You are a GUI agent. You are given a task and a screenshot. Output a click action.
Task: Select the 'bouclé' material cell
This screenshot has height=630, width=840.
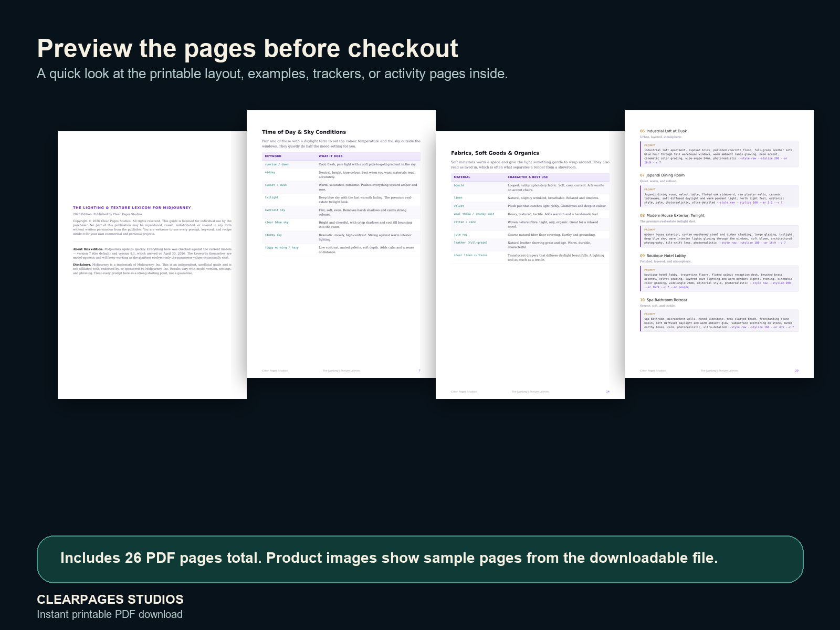coord(459,185)
